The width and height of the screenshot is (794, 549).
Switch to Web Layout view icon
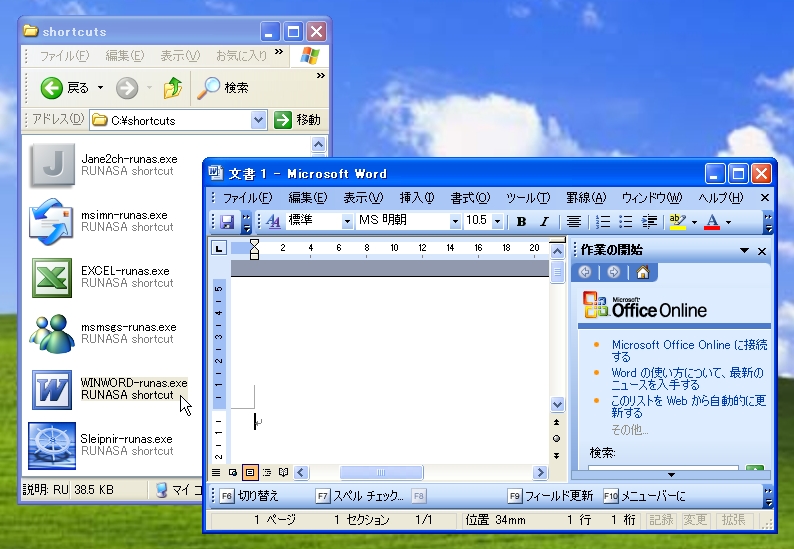(233, 473)
